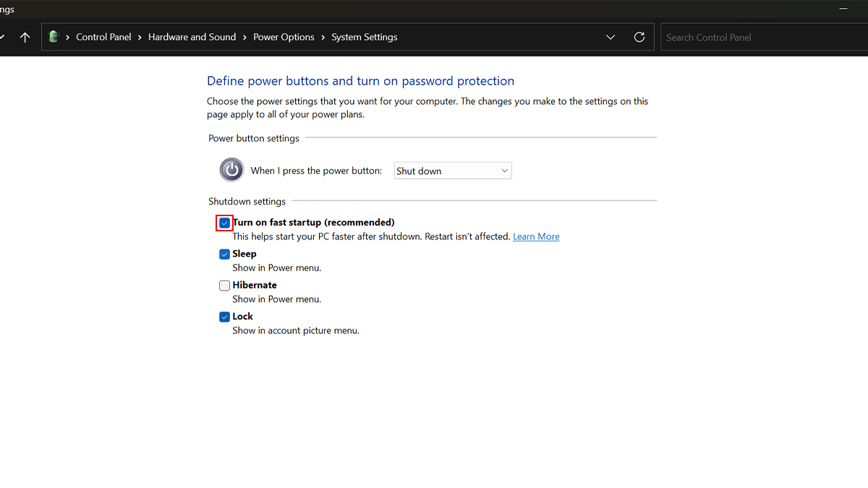Click the Up arrow navigation button
Viewport: 868px width, 488px height.
pos(25,38)
